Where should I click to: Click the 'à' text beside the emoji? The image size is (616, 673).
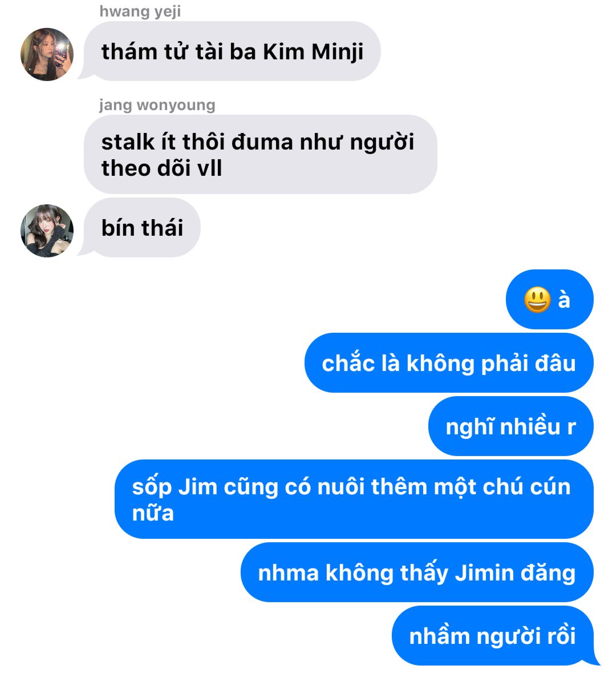(564, 299)
